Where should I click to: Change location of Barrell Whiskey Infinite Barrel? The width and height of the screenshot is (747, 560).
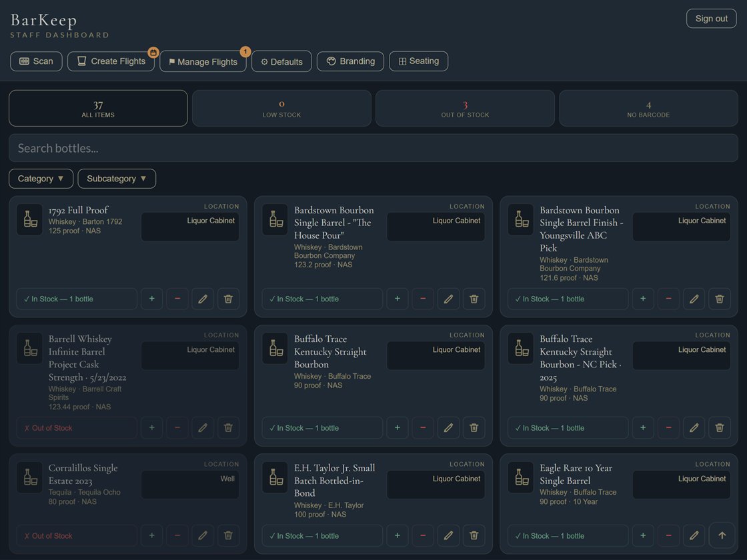tap(190, 356)
